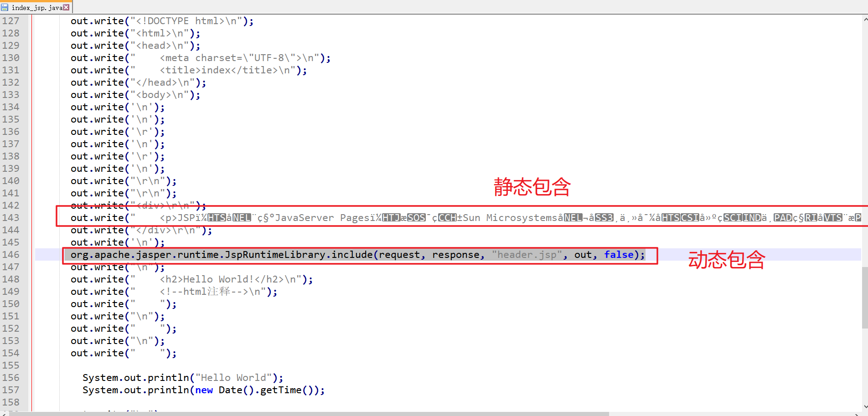Click the blue file icon on index_jsp.java tab
The height and width of the screenshot is (416, 868).
coord(5,7)
